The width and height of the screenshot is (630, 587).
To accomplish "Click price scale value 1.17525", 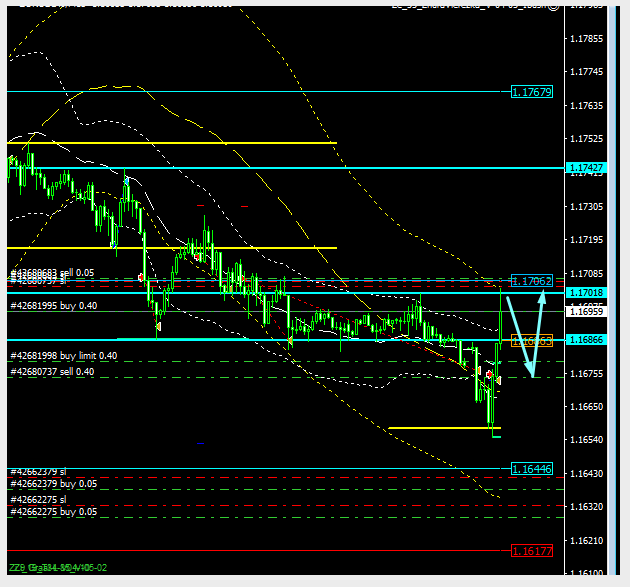I will 587,139.
